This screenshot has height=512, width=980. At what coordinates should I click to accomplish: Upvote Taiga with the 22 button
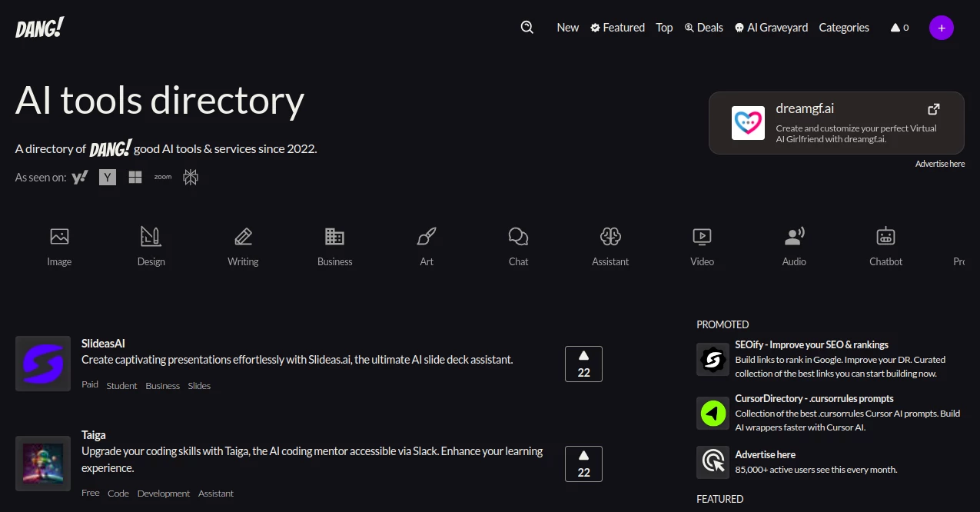click(583, 464)
